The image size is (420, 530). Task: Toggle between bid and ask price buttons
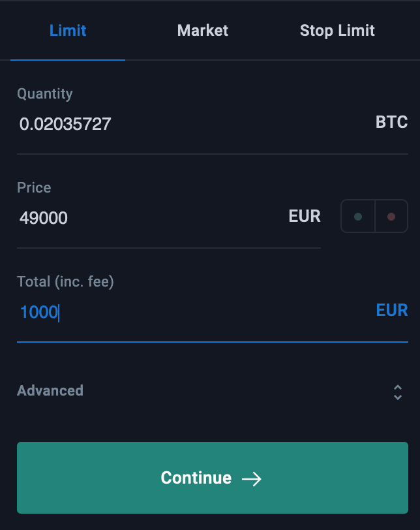(x=374, y=216)
